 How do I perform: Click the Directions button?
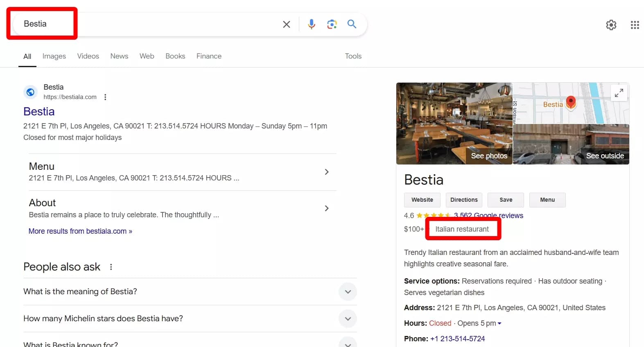pyautogui.click(x=464, y=200)
